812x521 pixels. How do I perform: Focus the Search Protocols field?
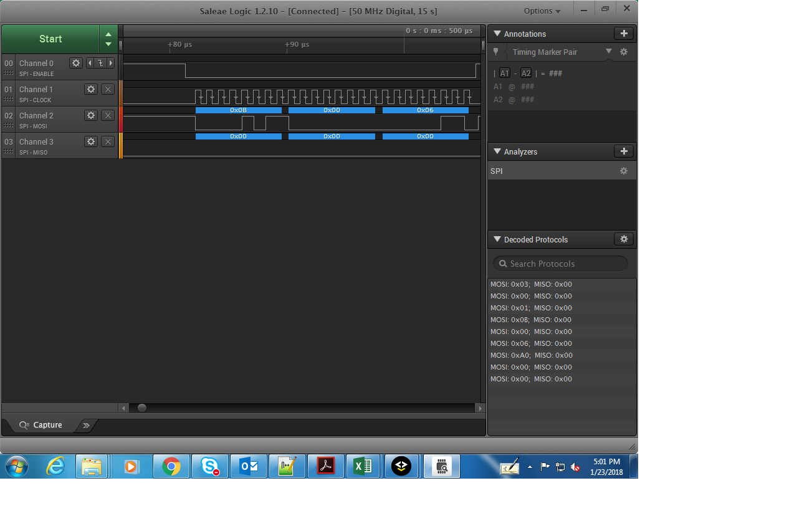pyautogui.click(x=560, y=264)
